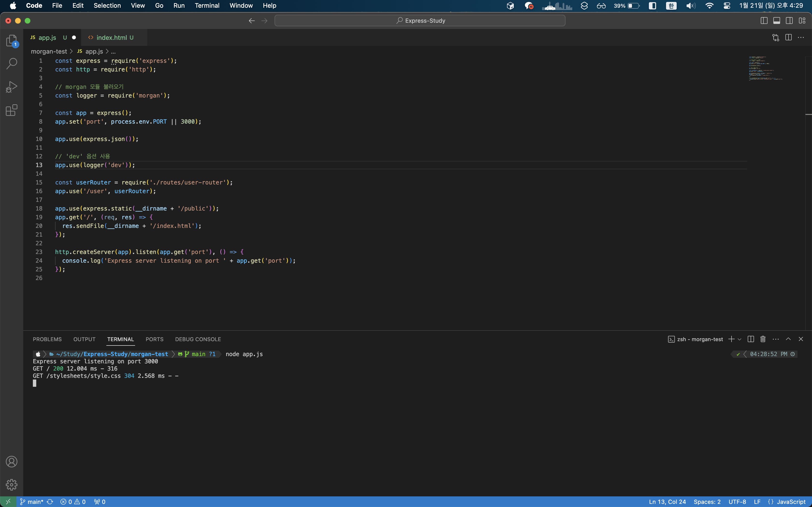The width and height of the screenshot is (812, 507).
Task: Toggle the panel visibility
Action: point(776,21)
